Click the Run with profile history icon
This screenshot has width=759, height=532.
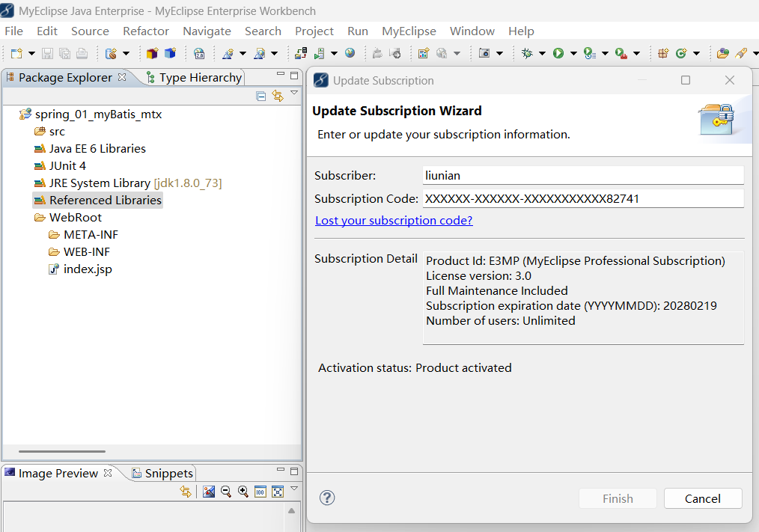[x=590, y=53]
